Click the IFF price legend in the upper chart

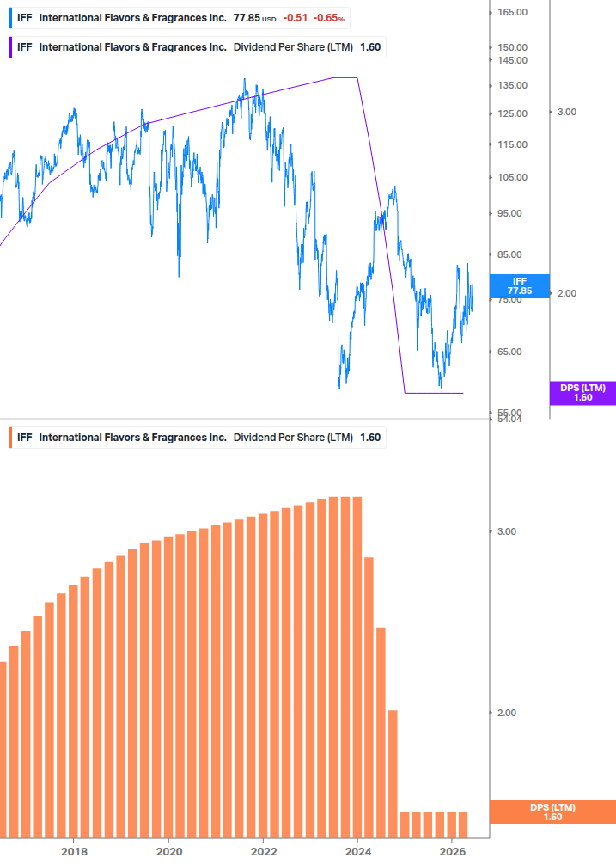(x=180, y=18)
